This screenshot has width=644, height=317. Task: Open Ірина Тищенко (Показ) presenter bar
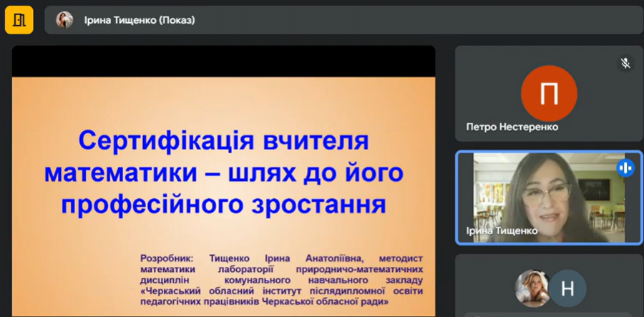[x=343, y=20]
